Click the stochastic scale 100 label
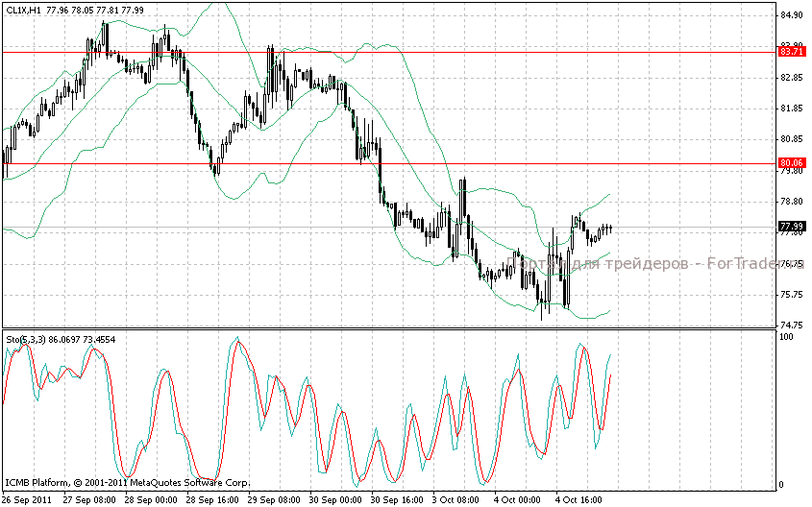Screen dimensions: 812x507 [x=786, y=338]
